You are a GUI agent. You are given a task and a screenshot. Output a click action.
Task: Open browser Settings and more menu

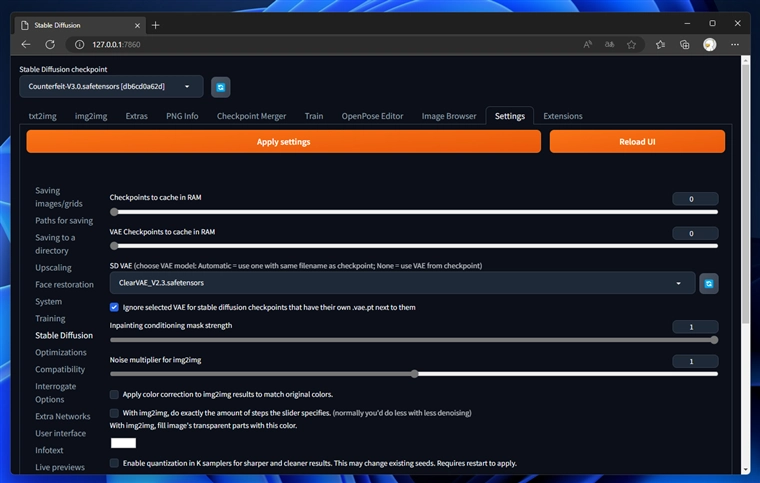click(x=735, y=45)
